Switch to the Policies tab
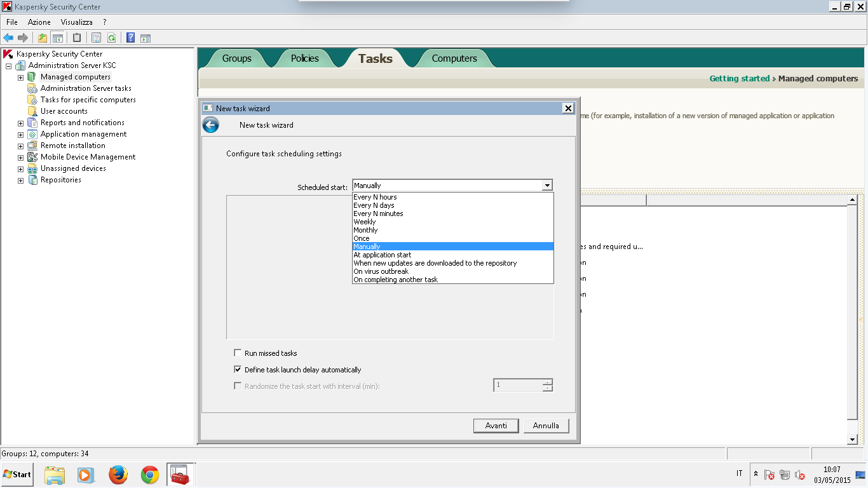 305,58
